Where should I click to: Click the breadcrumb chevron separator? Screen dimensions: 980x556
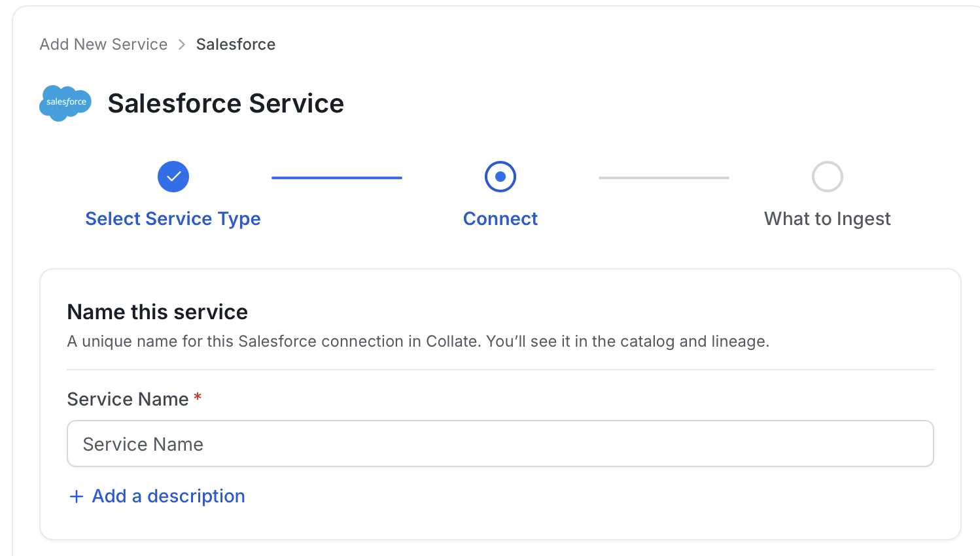click(182, 44)
